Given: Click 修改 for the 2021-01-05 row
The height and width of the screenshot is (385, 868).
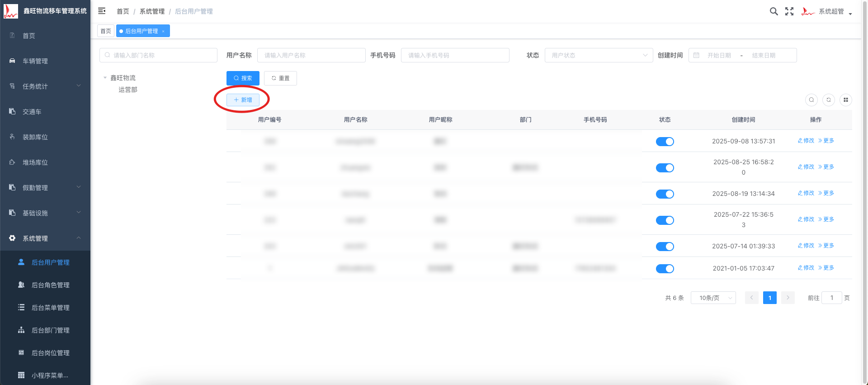Looking at the screenshot, I should point(806,268).
